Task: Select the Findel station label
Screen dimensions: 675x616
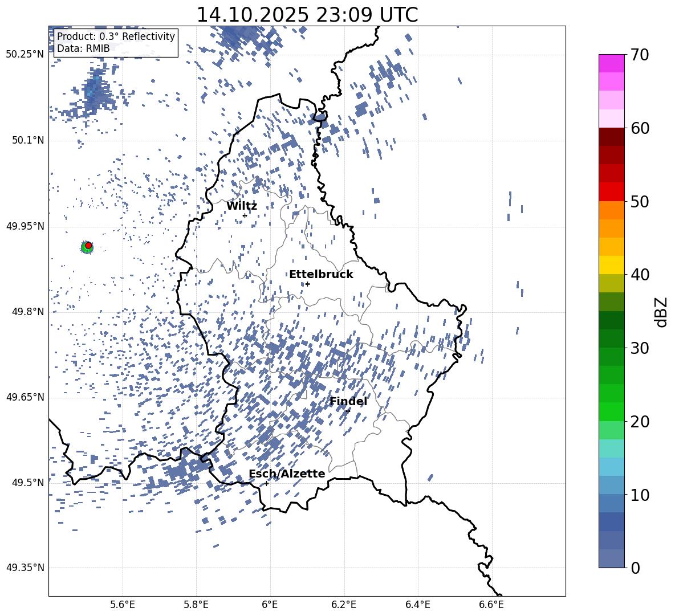Action: [348, 401]
